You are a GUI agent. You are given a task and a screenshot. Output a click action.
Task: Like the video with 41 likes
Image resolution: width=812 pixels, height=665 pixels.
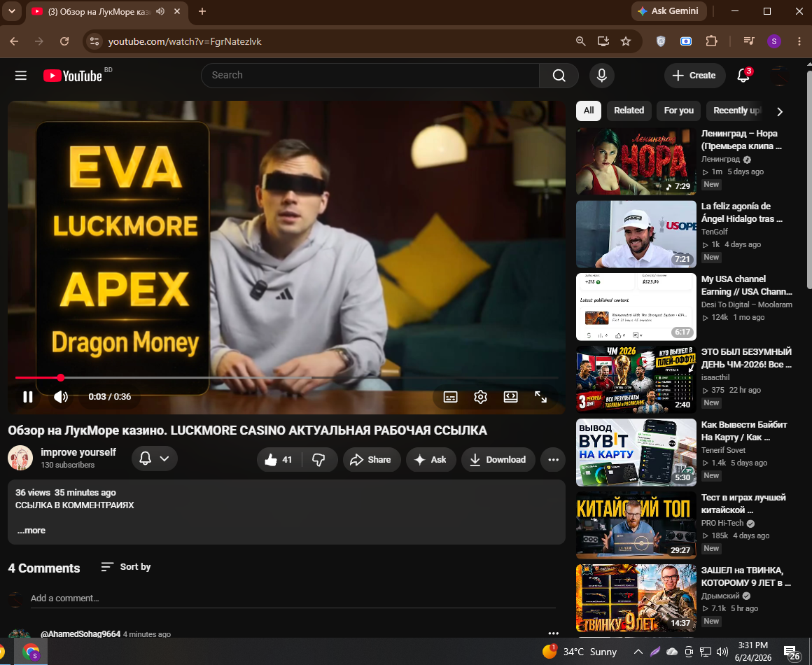pos(279,459)
